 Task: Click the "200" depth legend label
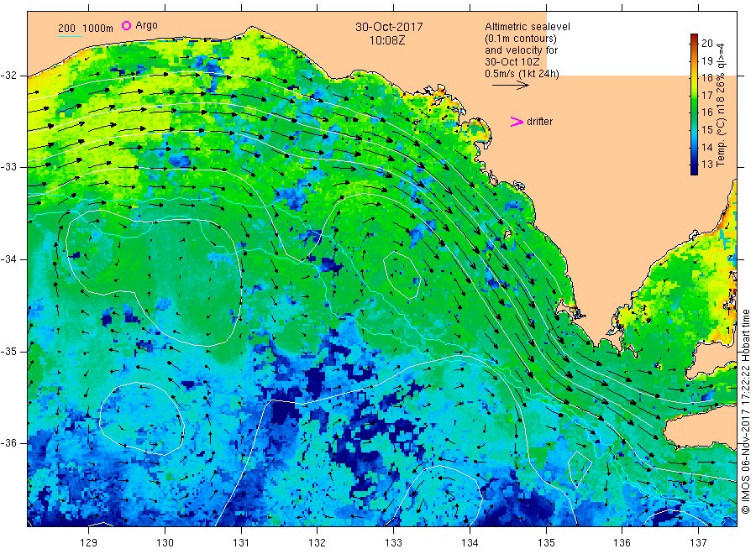click(66, 29)
